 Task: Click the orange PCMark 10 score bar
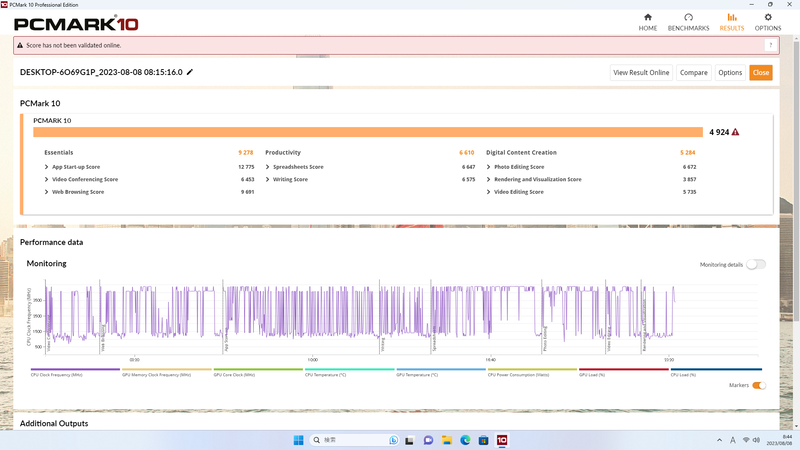pos(368,132)
